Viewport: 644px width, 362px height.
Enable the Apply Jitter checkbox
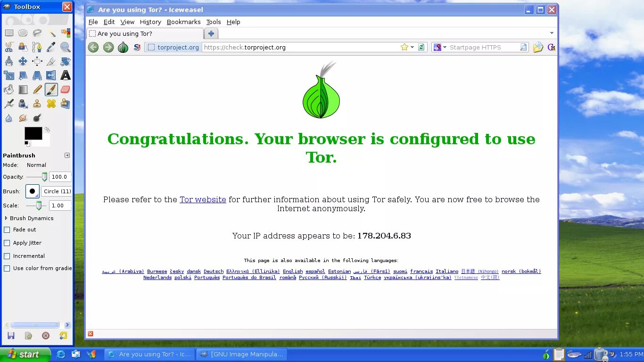(x=7, y=243)
